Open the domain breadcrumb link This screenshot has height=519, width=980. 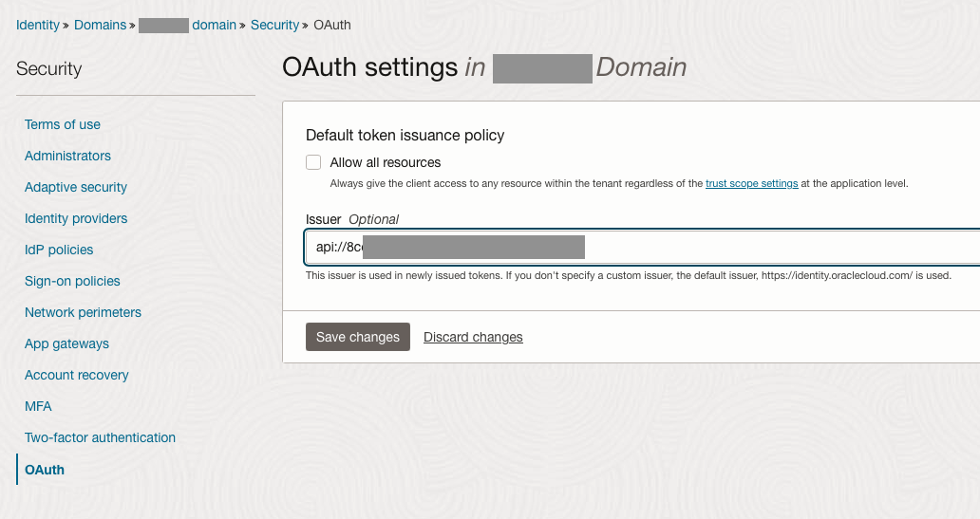click(214, 25)
